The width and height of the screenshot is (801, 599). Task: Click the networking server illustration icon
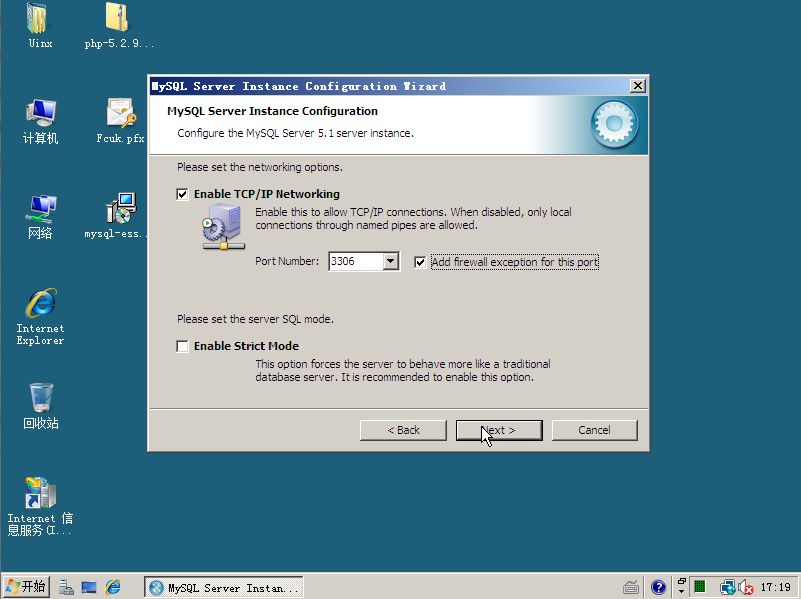pyautogui.click(x=223, y=226)
